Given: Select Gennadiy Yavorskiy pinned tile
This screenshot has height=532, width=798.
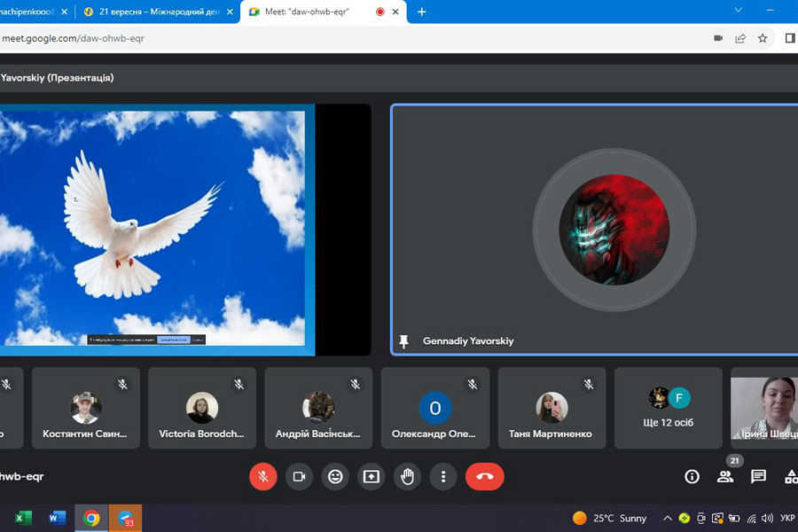Looking at the screenshot, I should point(594,230).
